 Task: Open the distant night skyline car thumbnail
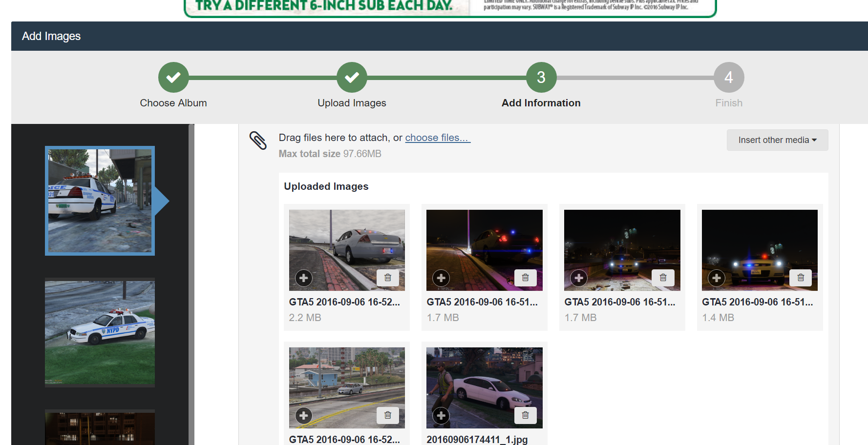click(x=622, y=250)
